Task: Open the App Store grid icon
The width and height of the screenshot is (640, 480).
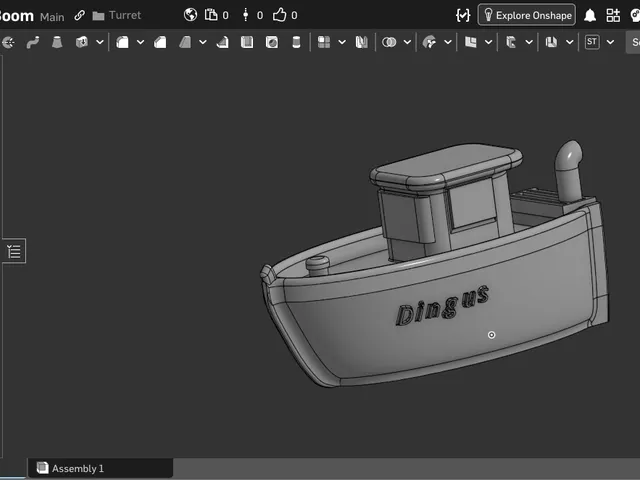Action: [613, 16]
